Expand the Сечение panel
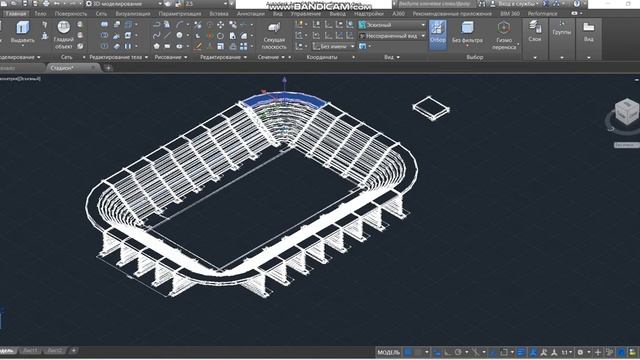The image size is (640, 360). click(271, 57)
